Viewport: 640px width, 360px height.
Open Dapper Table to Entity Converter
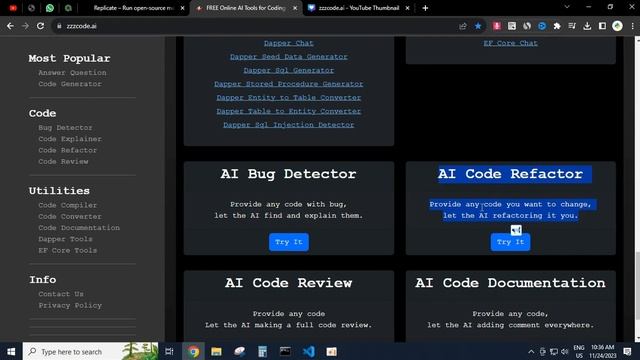(x=289, y=111)
